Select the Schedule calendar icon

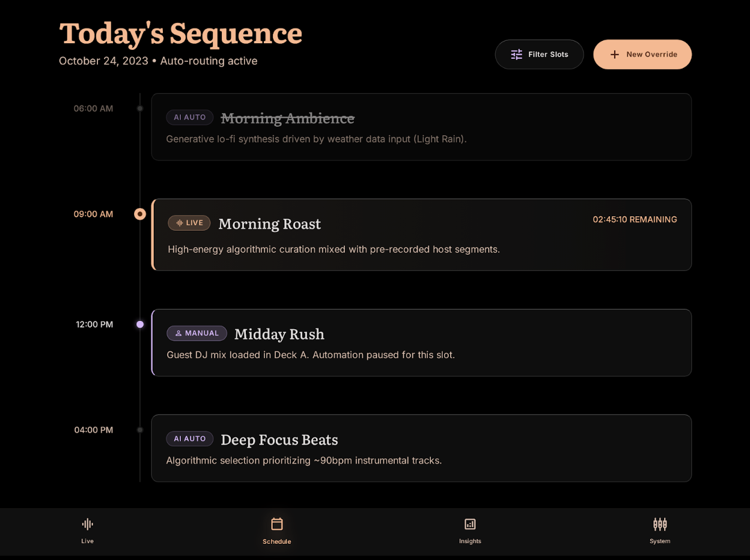click(276, 524)
